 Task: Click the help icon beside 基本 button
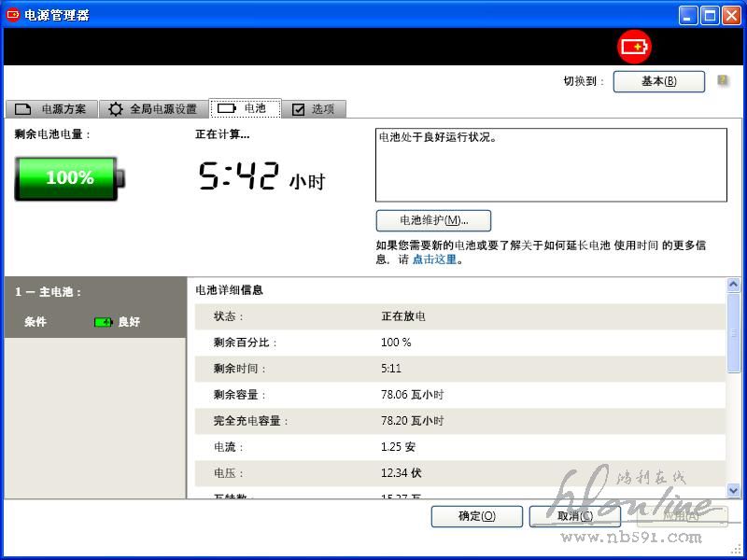coord(723,81)
